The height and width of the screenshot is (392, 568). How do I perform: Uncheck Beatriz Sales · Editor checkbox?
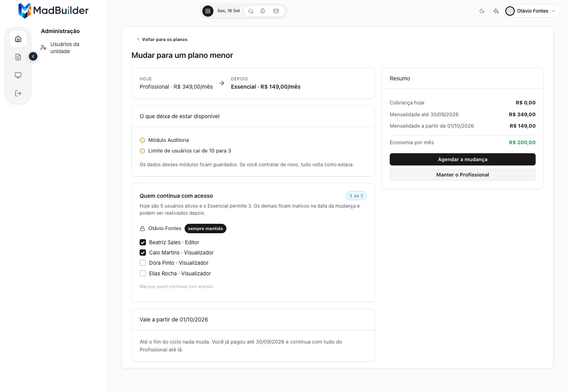(x=143, y=242)
